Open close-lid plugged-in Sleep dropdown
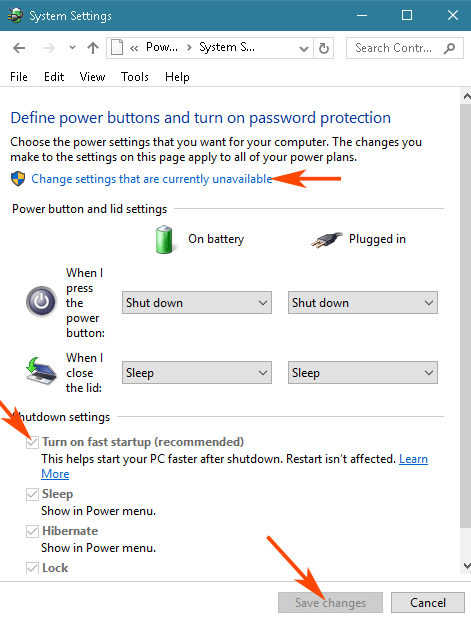Viewport: 471px width, 623px height. click(x=362, y=373)
